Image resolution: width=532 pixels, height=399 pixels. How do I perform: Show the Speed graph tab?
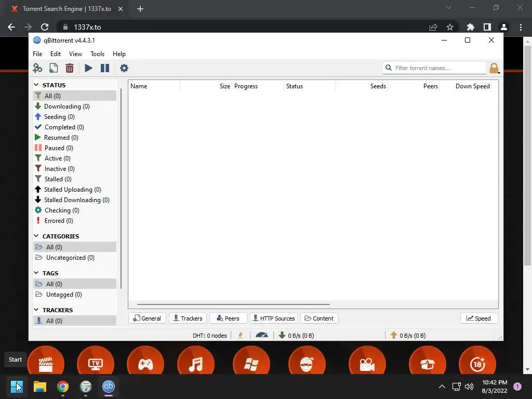click(478, 318)
